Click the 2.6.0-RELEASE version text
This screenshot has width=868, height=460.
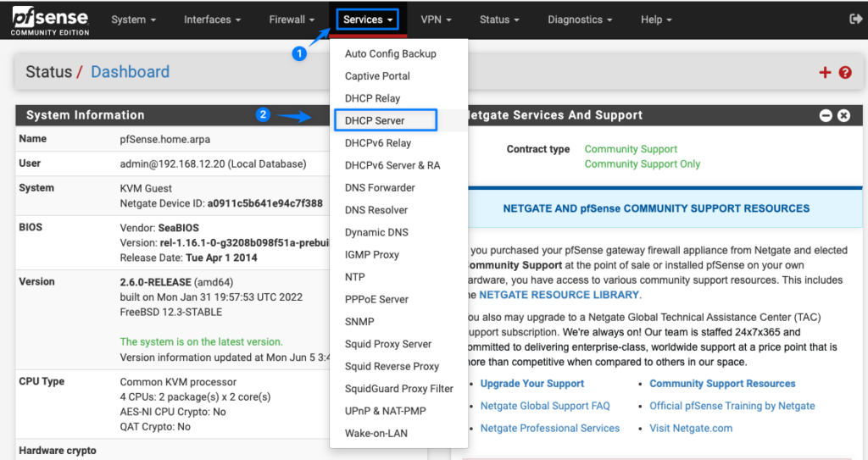pyautogui.click(x=156, y=282)
